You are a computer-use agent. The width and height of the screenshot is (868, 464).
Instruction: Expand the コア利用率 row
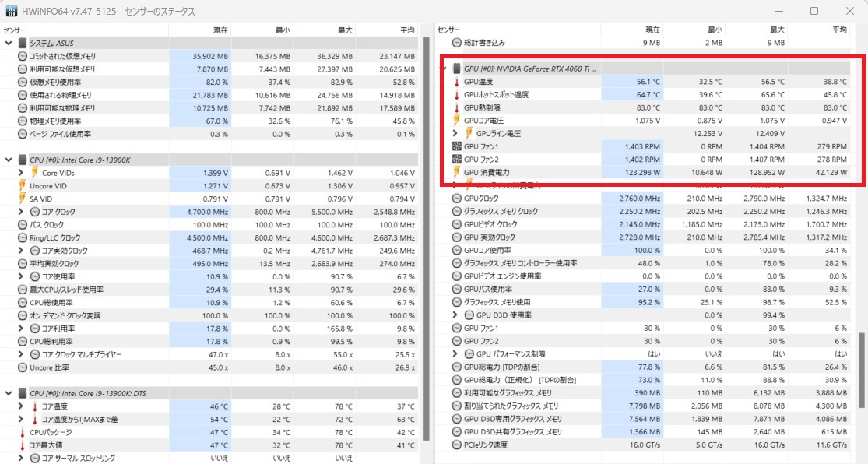pyautogui.click(x=21, y=329)
